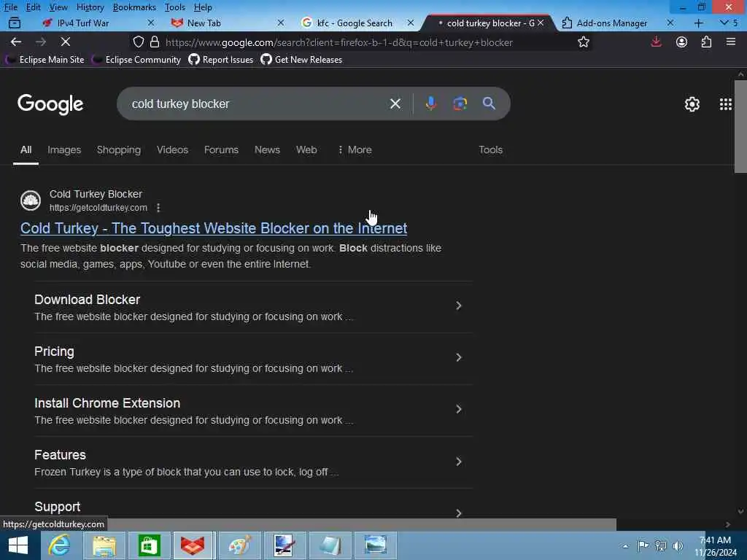
Task: Open Cold Turkey Toughest Website Blocker link
Action: tap(214, 228)
